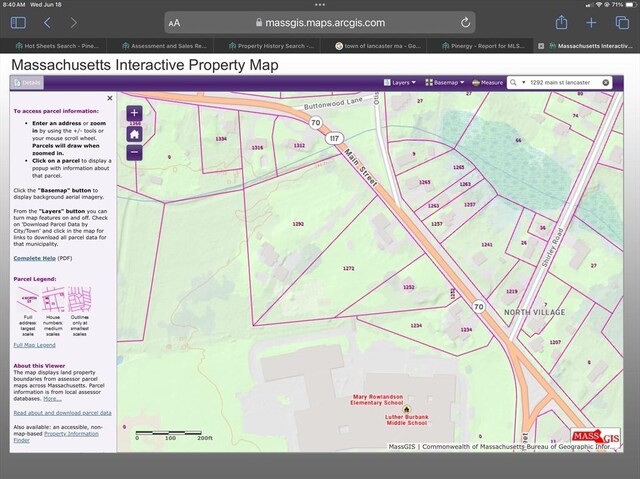The width and height of the screenshot is (640, 479).
Task: Switch to Pinergy Report for MLS tab
Action: pos(484,46)
